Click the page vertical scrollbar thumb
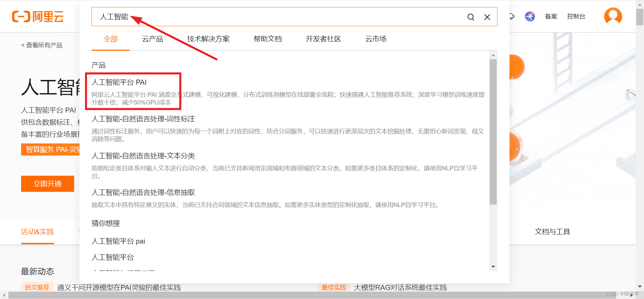The width and height of the screenshot is (644, 299). coord(640,17)
